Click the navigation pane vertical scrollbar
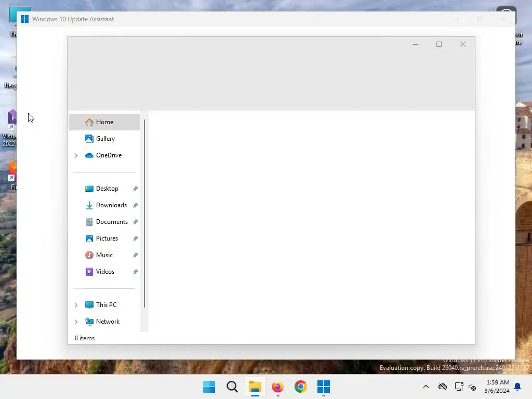532x399 pixels. [x=144, y=214]
